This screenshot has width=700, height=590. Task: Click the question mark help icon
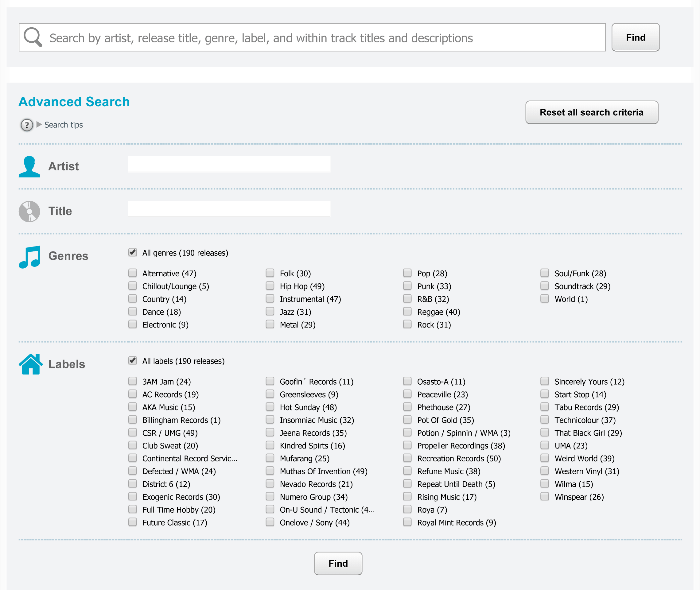tap(26, 125)
